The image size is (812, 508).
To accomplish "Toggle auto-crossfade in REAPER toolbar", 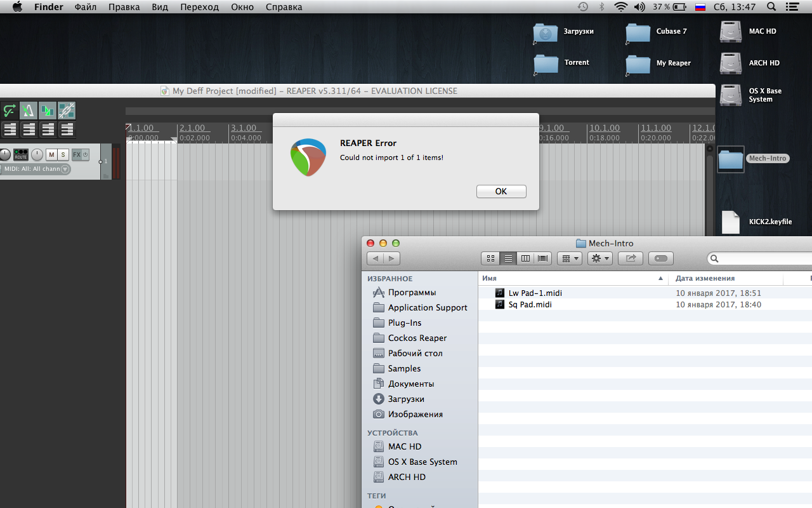I will click(x=48, y=110).
